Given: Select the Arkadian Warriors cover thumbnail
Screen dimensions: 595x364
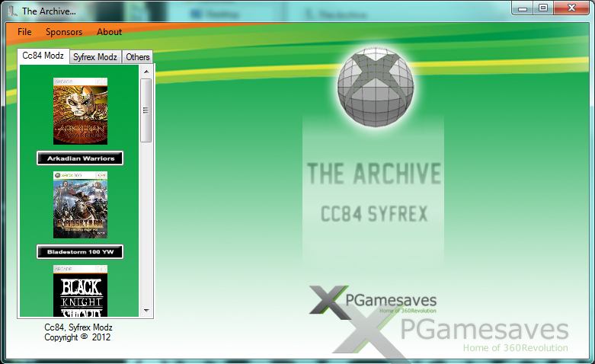Looking at the screenshot, I should pyautogui.click(x=80, y=111).
